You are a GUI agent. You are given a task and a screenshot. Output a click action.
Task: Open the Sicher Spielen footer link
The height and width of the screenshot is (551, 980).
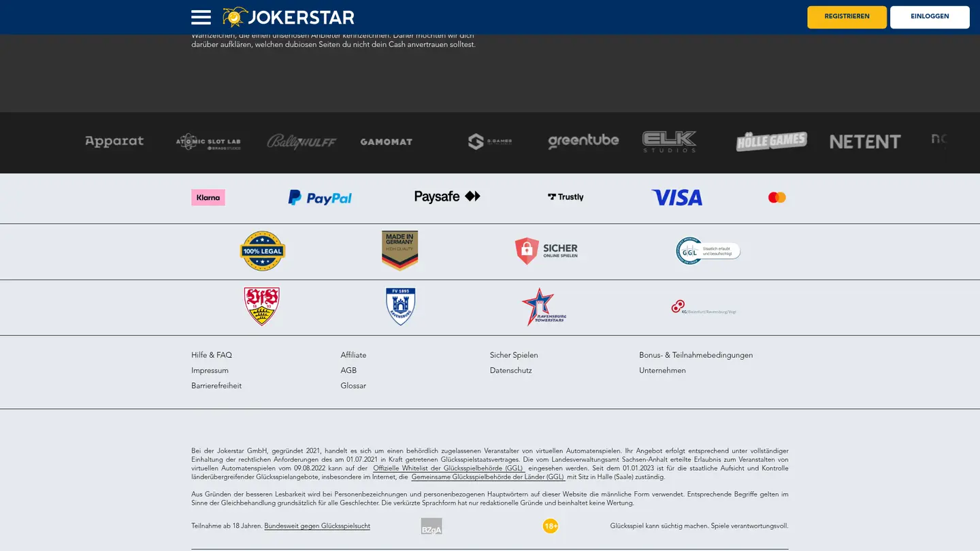[514, 355]
